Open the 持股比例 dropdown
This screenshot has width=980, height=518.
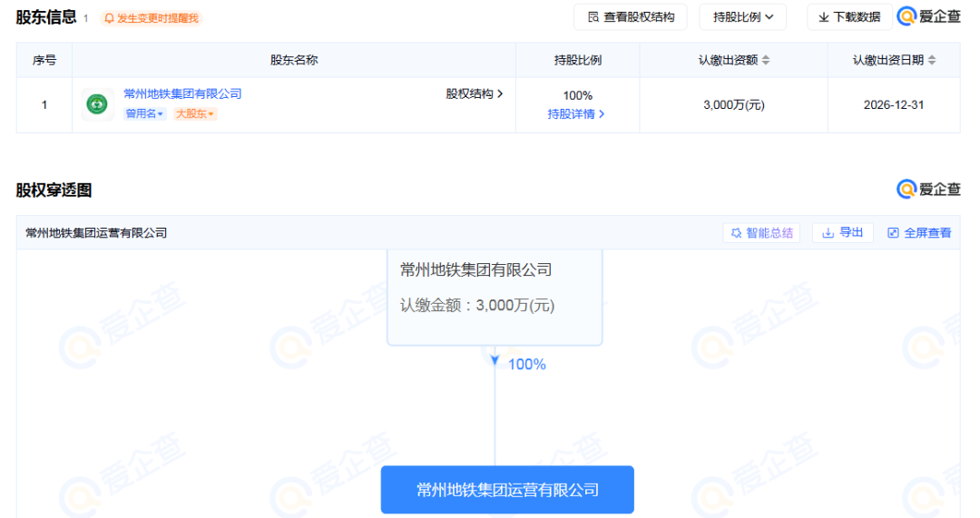(742, 17)
